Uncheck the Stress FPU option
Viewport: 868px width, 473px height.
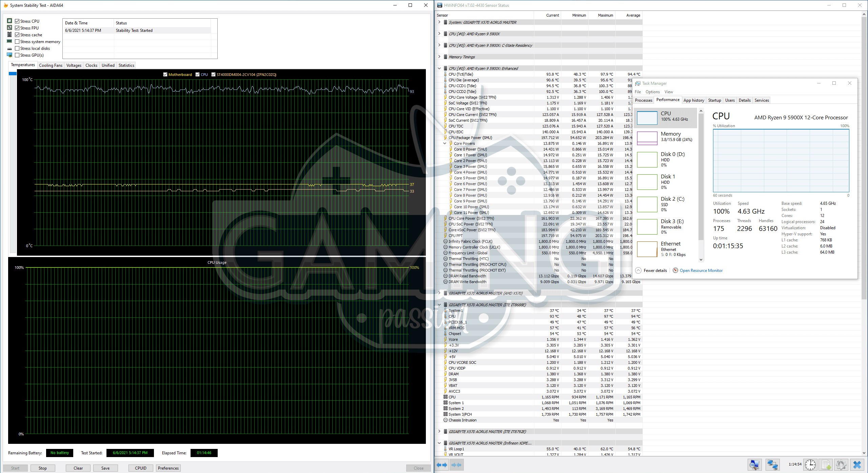(17, 28)
